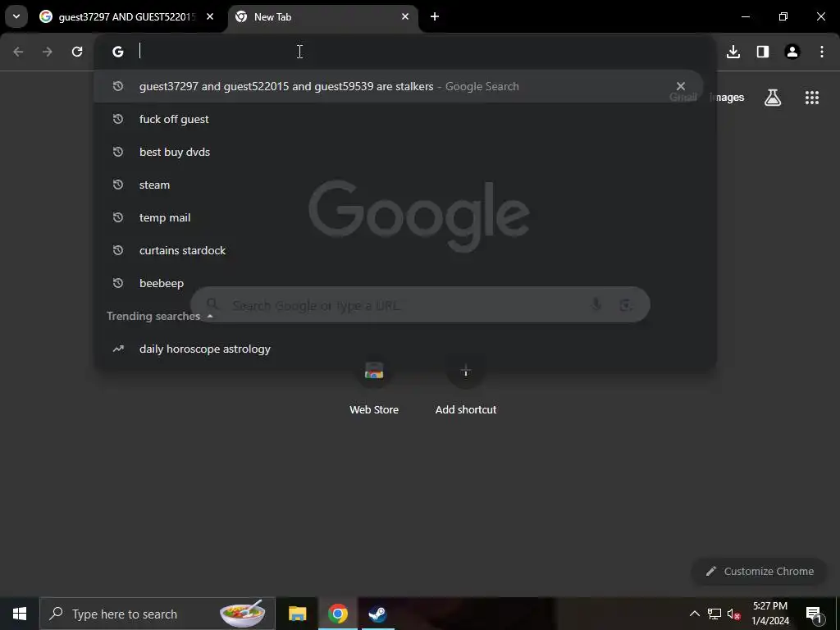The width and height of the screenshot is (840, 630).
Task: Open the Google apps grid
Action: click(x=812, y=98)
